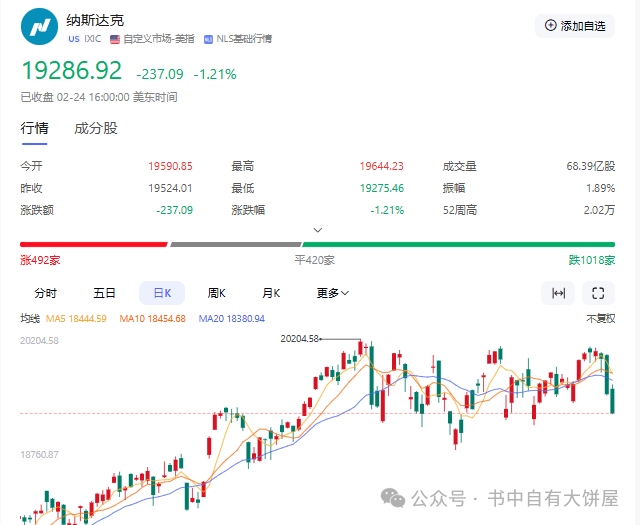This screenshot has height=525, width=640.
Task: Click the MA20 18380.94 indicator
Action: [231, 318]
